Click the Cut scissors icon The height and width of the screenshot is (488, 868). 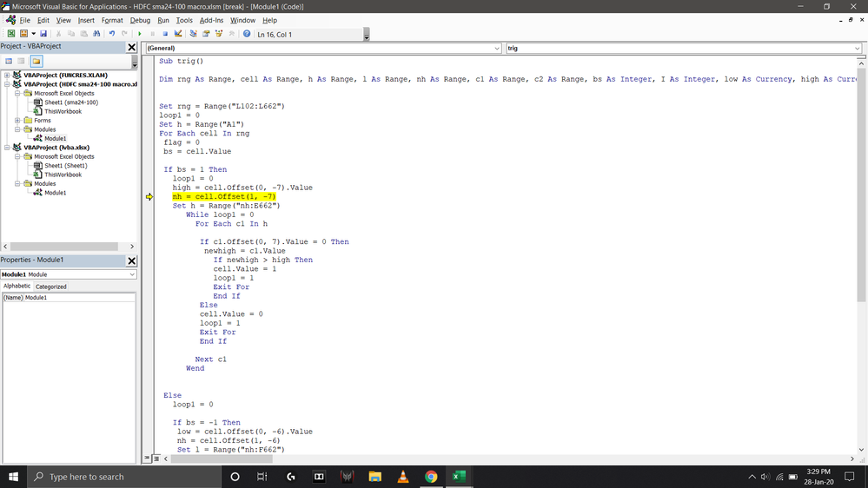click(59, 34)
